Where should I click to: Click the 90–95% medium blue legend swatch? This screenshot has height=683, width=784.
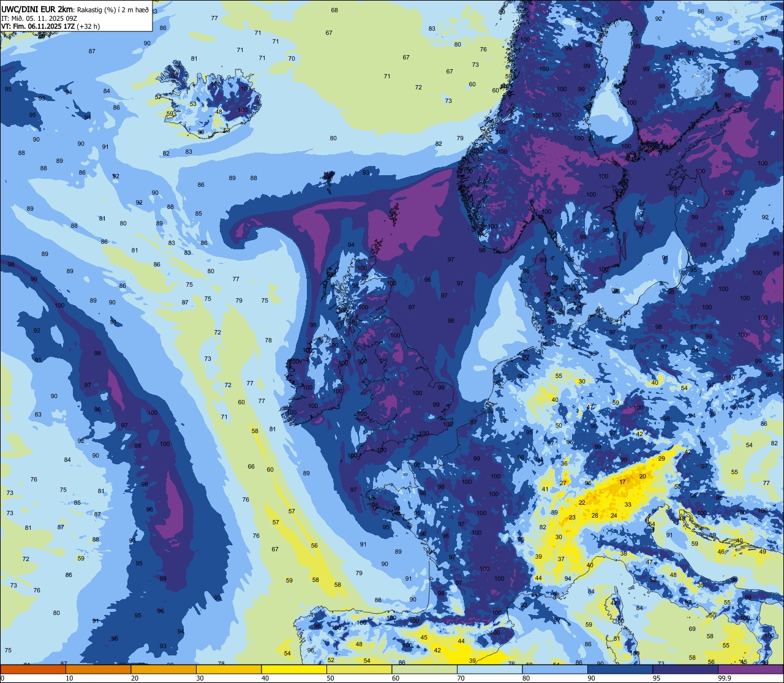(x=620, y=669)
